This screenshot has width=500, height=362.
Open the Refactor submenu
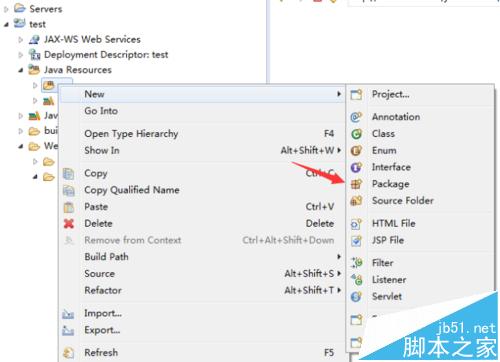(202, 290)
